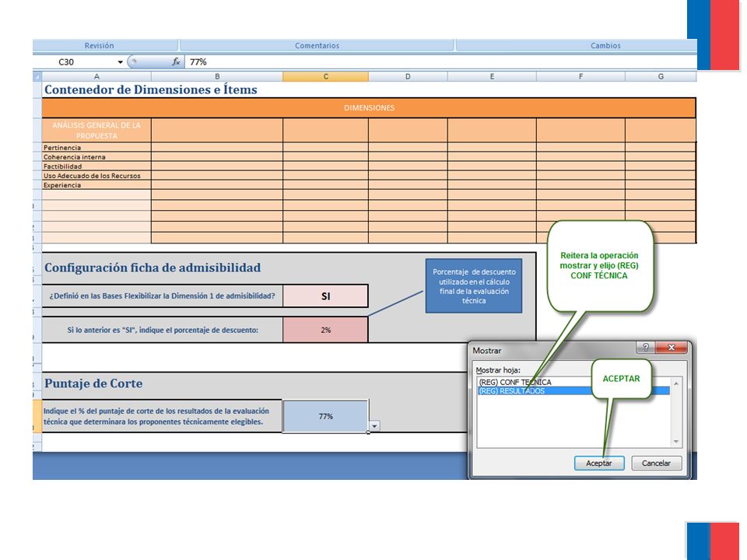747x560 pixels.
Task: Select column D header
Action: tap(408, 76)
